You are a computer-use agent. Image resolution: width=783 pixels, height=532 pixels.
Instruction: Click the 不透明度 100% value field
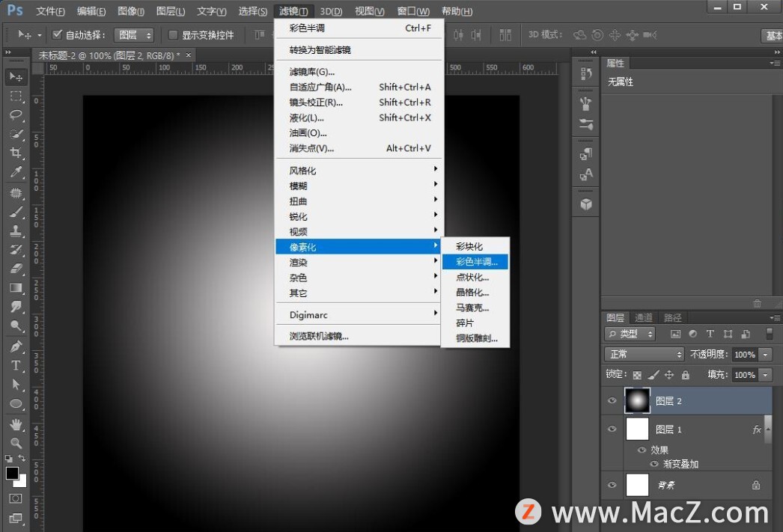tap(745, 355)
